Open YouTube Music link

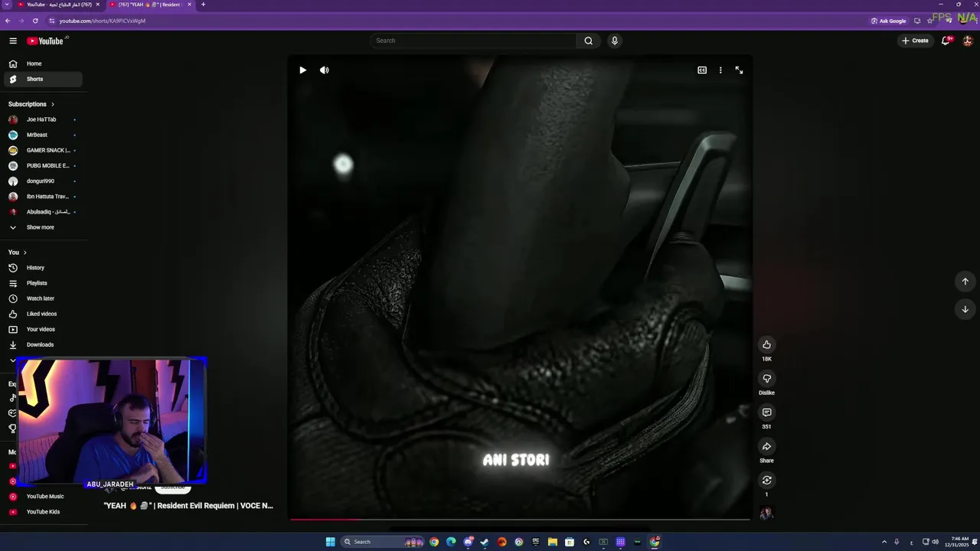(43, 497)
